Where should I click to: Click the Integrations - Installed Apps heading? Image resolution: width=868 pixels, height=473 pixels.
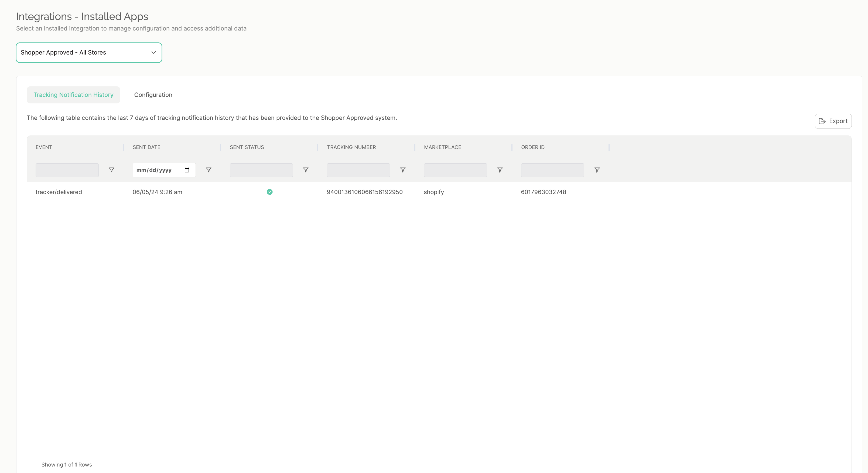pyautogui.click(x=82, y=16)
